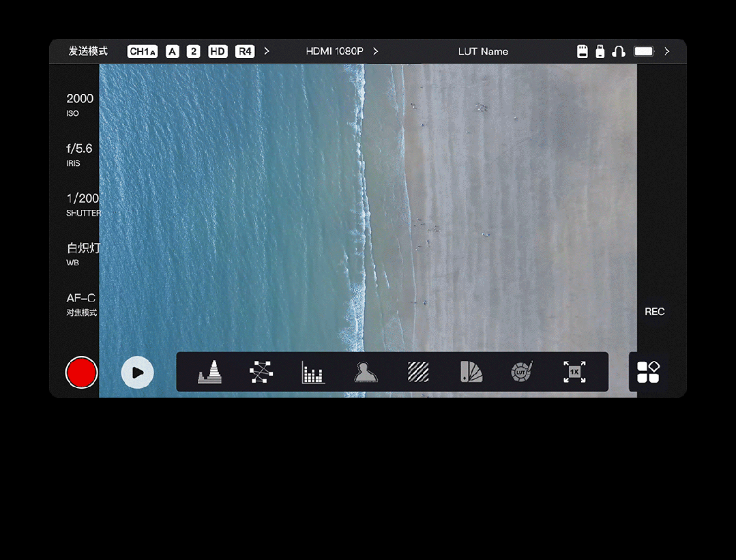Expand the status icons chevron at top right

point(667,51)
